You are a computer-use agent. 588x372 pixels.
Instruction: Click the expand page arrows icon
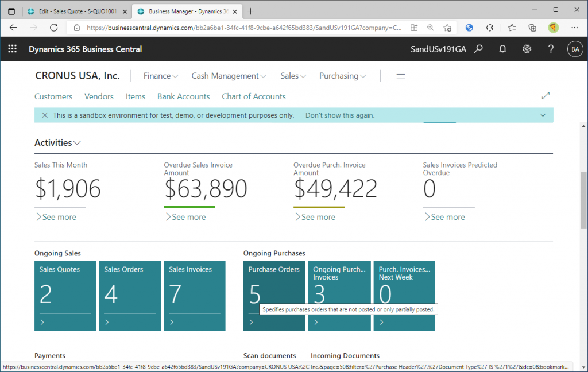[546, 96]
